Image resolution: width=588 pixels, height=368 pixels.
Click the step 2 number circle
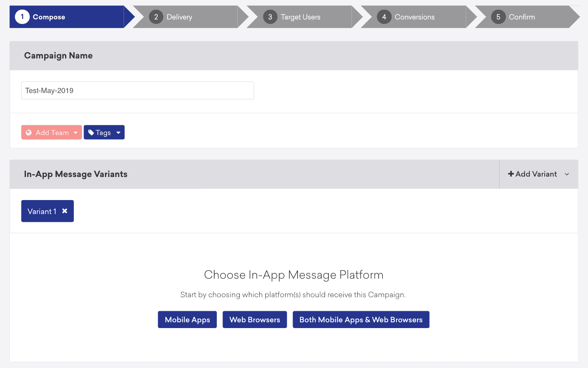(x=156, y=17)
